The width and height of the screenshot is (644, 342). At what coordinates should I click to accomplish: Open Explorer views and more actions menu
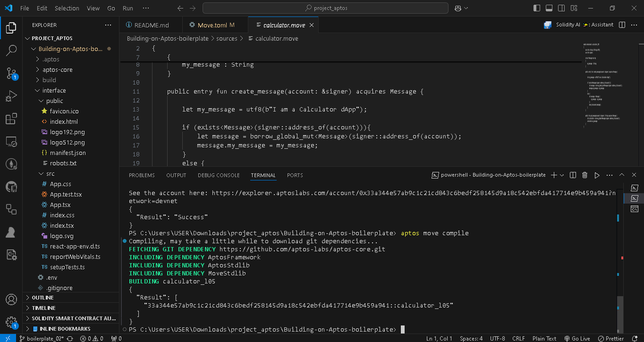tap(108, 25)
